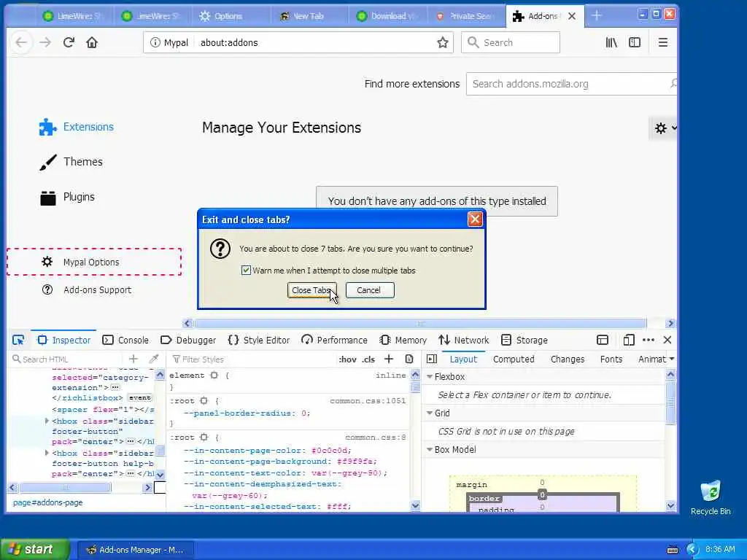Viewport: 747px width, 560px height.
Task: Close the Exit and close tabs dialog
Action: pos(475,219)
